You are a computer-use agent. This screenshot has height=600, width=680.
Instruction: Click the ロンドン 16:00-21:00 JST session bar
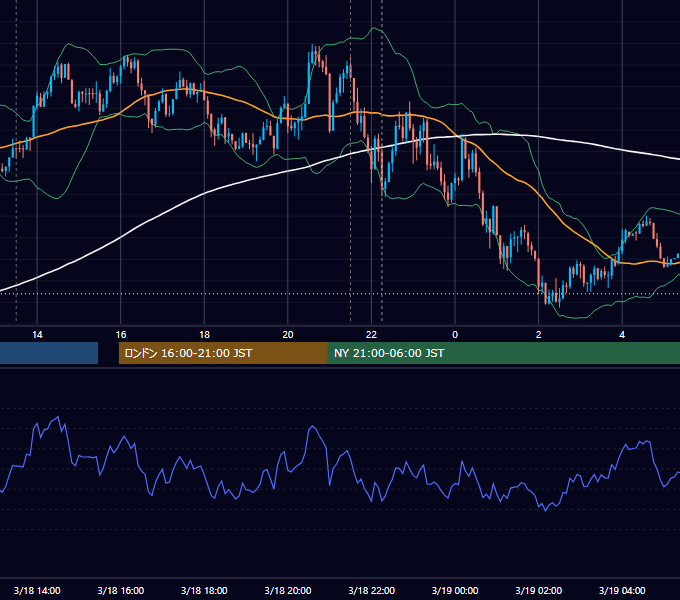pyautogui.click(x=223, y=353)
